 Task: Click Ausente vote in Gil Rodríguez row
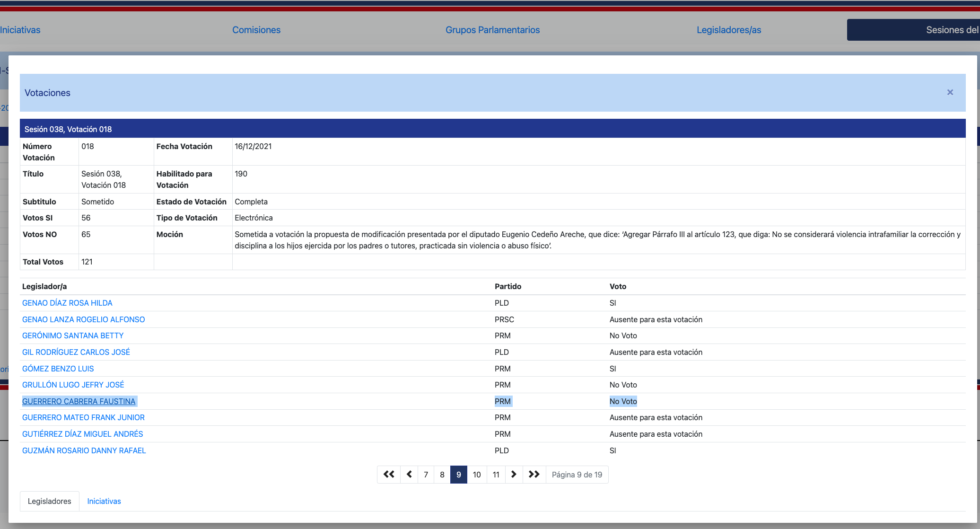(656, 352)
